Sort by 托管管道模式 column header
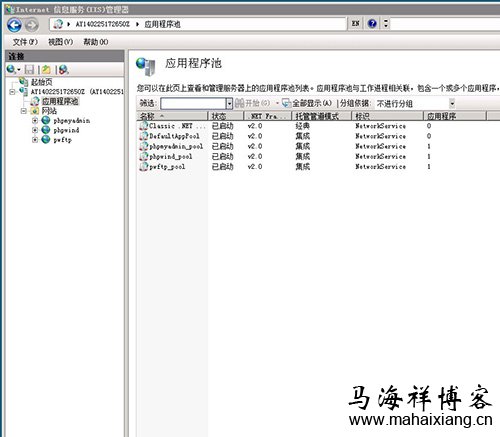Image resolution: width=500 pixels, height=437 pixels. pyautogui.click(x=322, y=116)
